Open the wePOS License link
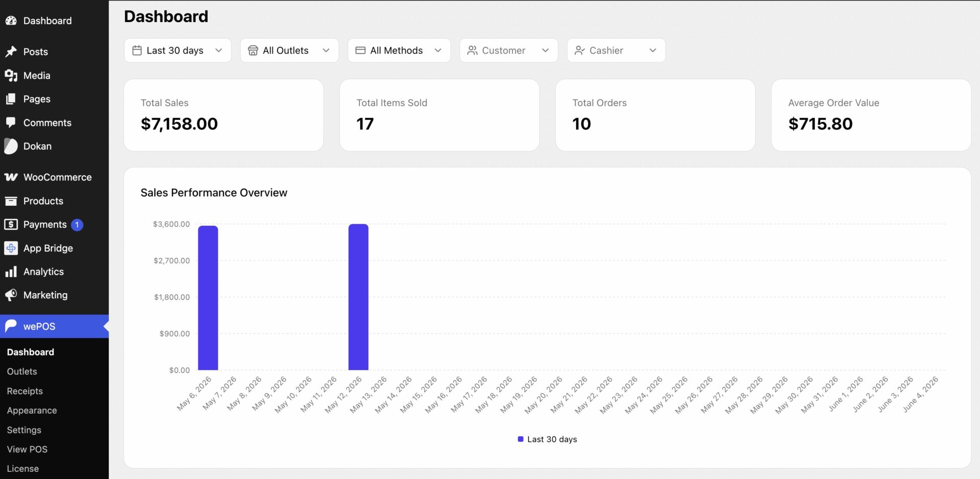This screenshot has width=980, height=479. coord(22,469)
